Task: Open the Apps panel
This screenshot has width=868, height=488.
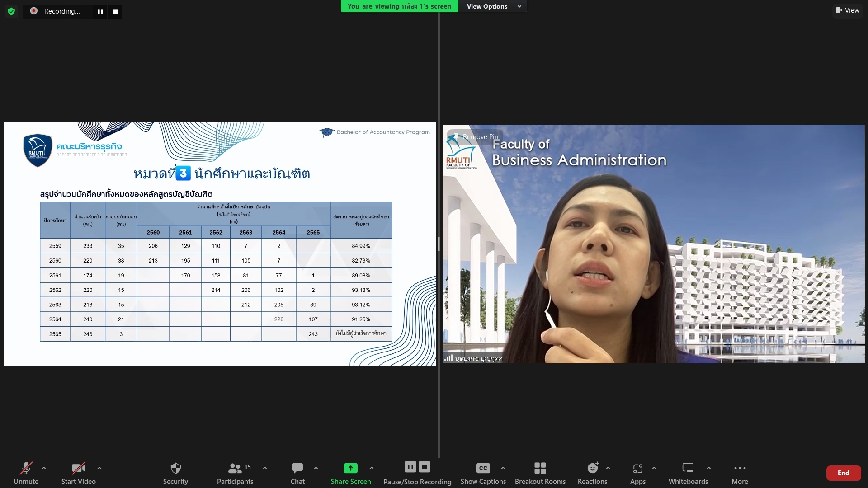Action: click(638, 473)
